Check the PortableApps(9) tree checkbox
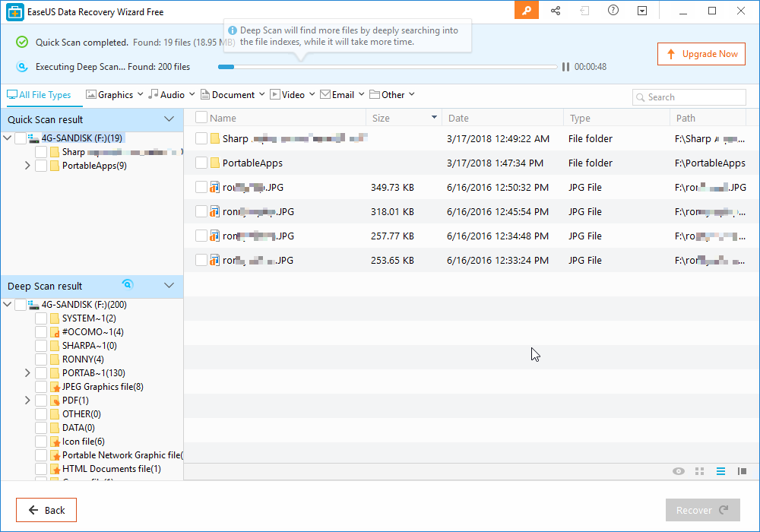 41,166
